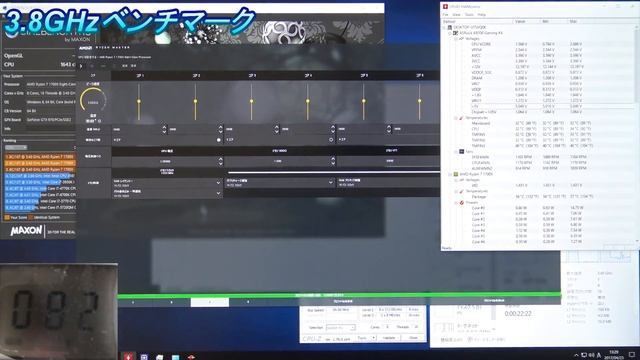The image size is (640, 360).
Task: Show hidden system tray icons
Action: [576, 356]
